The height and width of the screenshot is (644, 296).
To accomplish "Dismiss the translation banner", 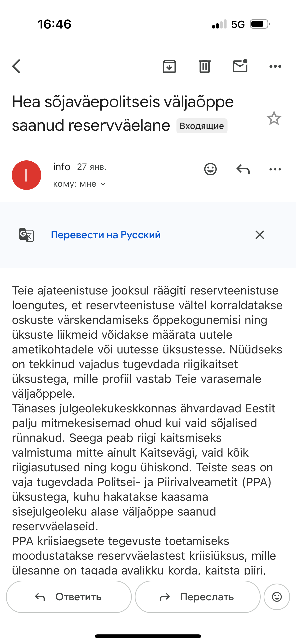I will click(260, 235).
